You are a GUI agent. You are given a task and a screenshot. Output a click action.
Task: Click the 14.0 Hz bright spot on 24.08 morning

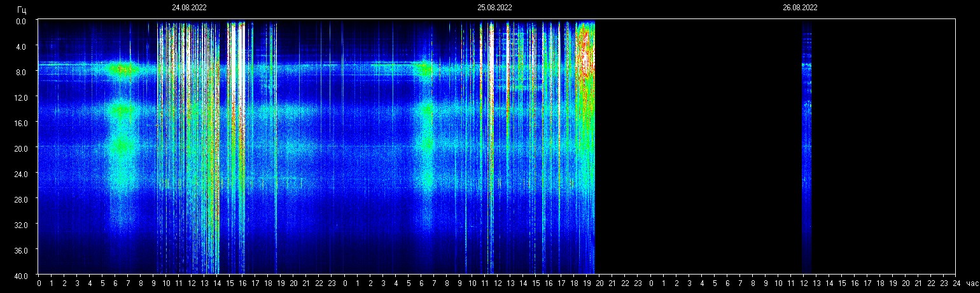122,110
